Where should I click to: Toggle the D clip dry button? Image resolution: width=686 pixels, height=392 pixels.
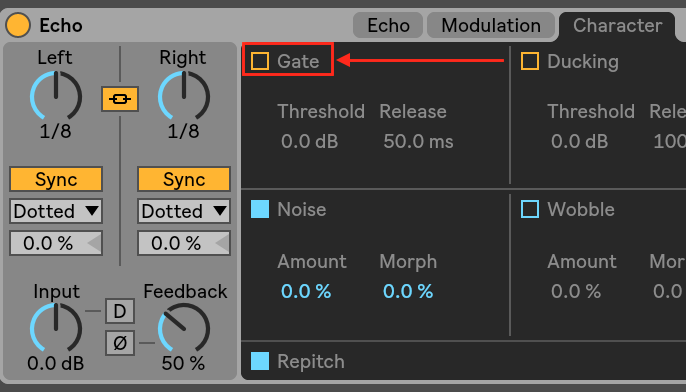point(120,312)
